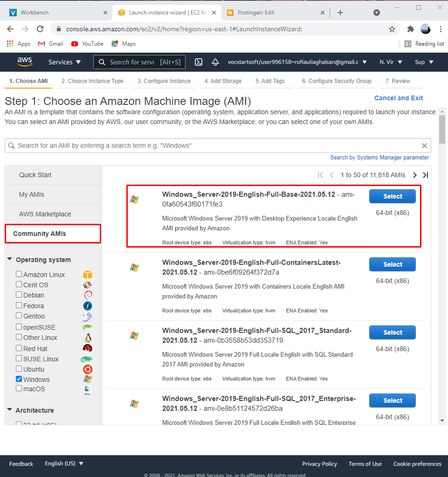448x477 pixels.
Task: Open the AWS CloudShell icon
Action: [x=199, y=62]
